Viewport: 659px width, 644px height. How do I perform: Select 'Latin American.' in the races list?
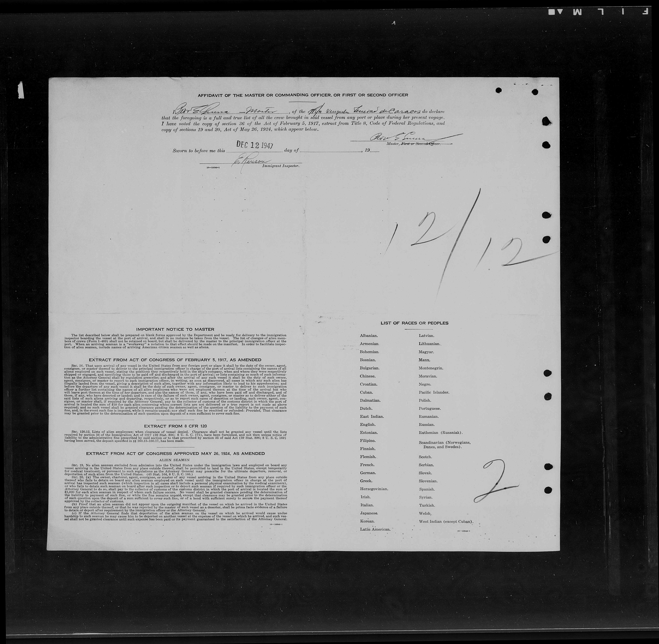click(x=375, y=529)
